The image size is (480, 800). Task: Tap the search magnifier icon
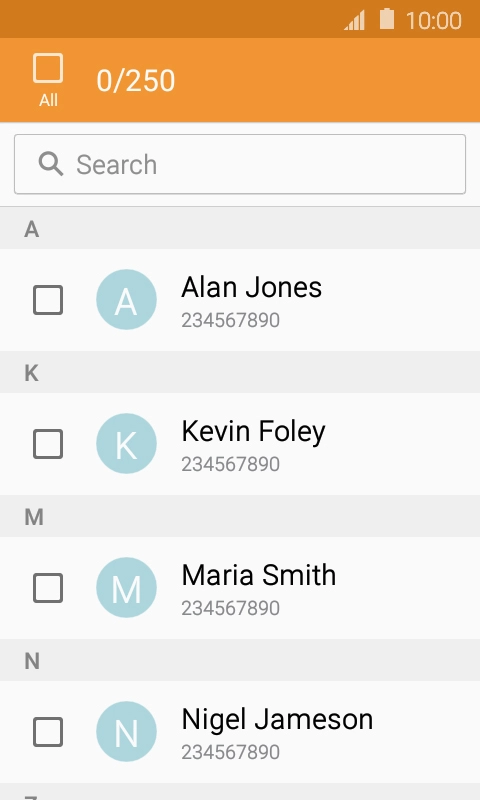point(50,164)
